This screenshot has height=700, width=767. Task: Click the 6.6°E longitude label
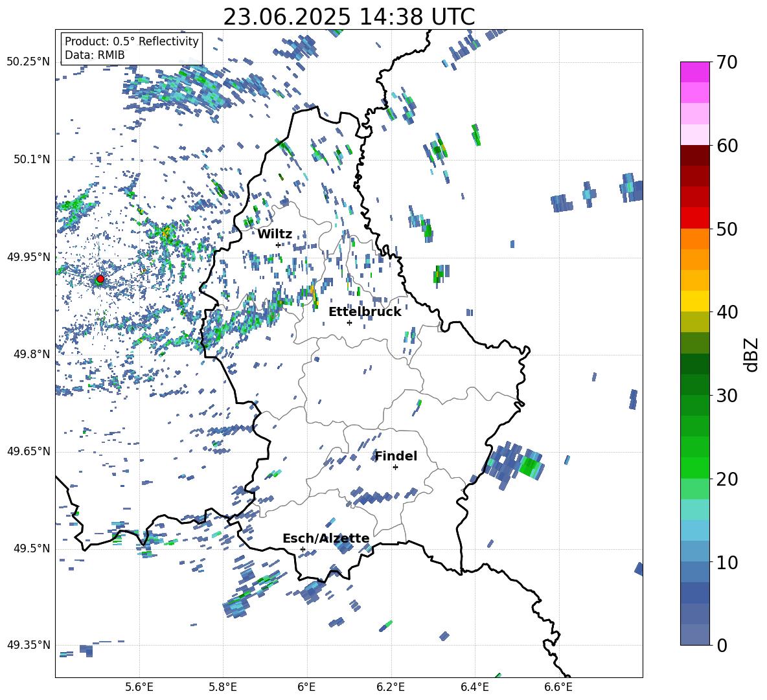pos(558,687)
